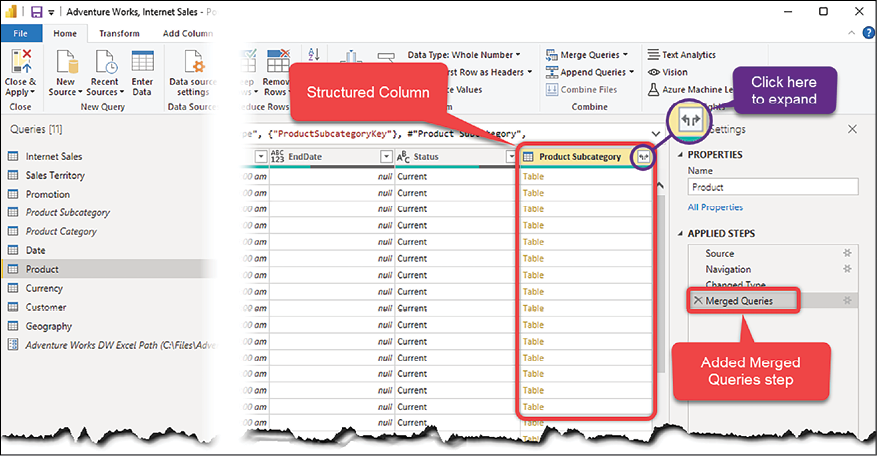Open the File tab

(21, 34)
